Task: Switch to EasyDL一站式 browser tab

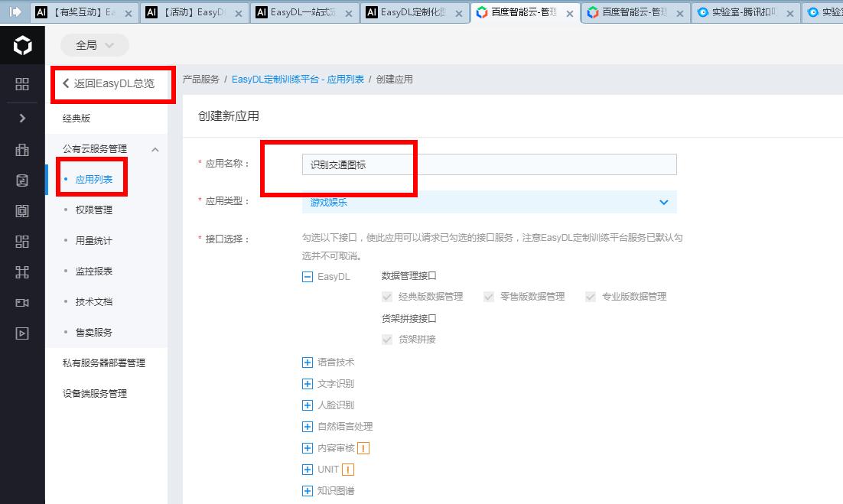Action: tap(304, 12)
